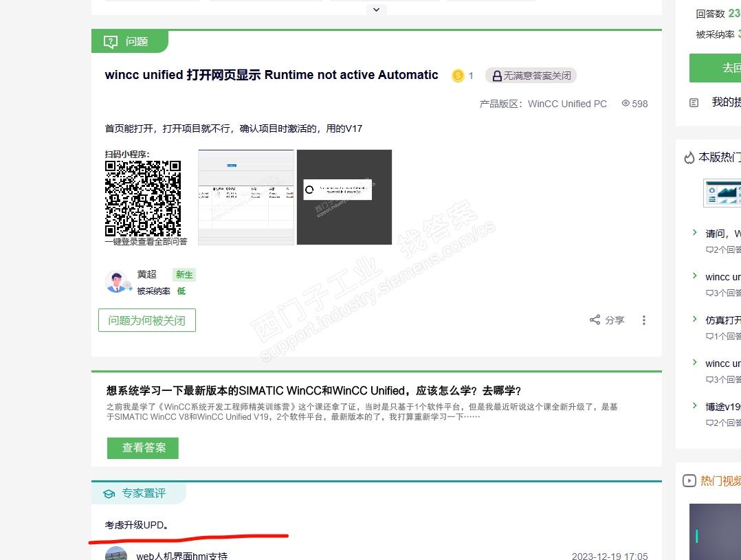
Task: Click the 新生 user level badge
Action: coord(184,275)
